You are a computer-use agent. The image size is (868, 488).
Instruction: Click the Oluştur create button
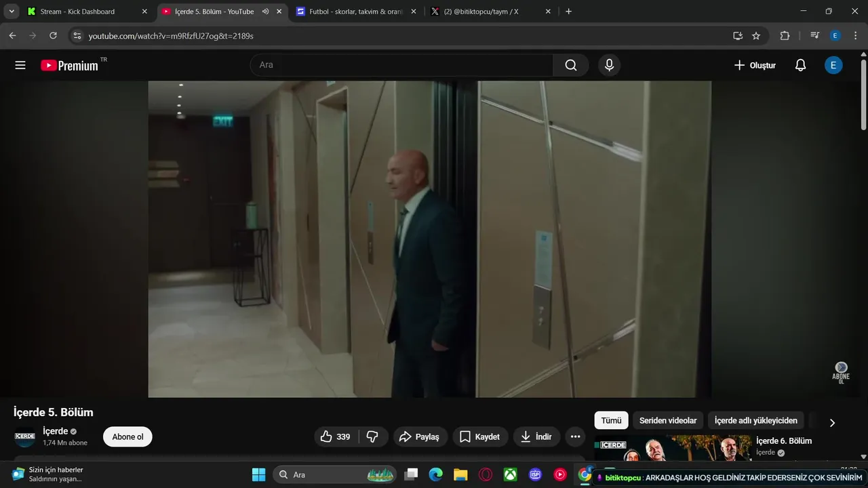(755, 65)
